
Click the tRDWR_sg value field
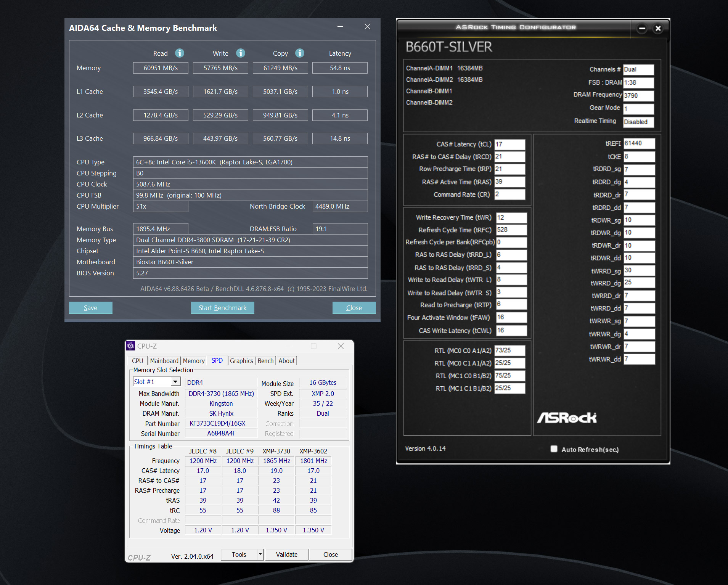pos(639,220)
